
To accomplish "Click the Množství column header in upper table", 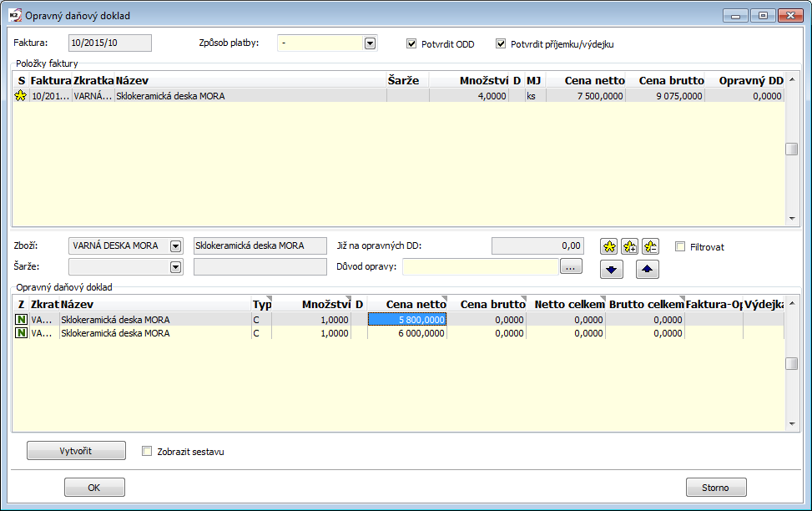I will [x=469, y=80].
